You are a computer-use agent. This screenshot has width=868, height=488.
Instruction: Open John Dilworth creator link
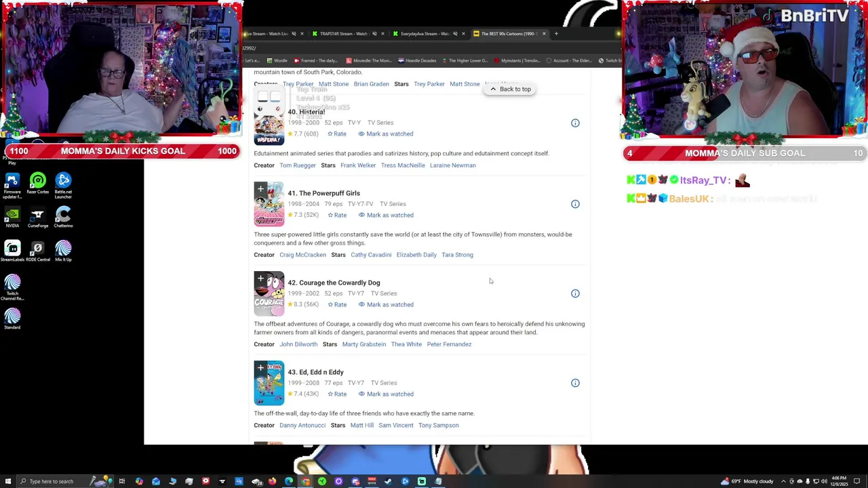coord(298,344)
